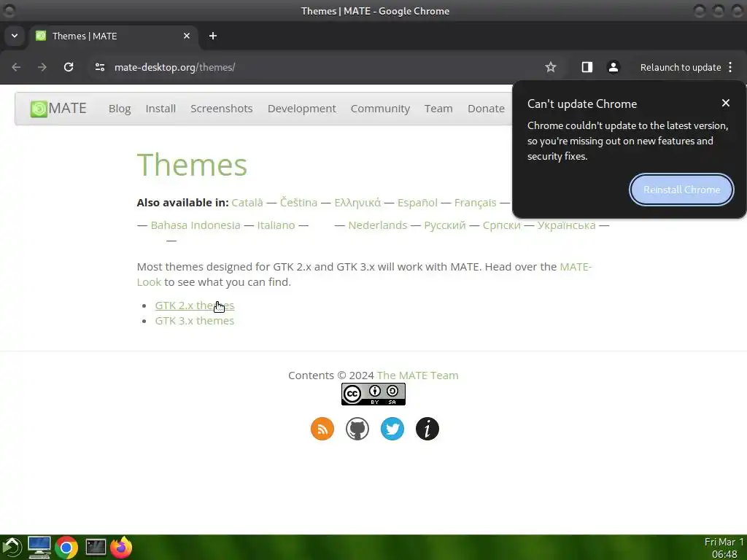Reload the page with the refresh icon
Image resolution: width=747 pixels, height=560 pixels.
(69, 67)
